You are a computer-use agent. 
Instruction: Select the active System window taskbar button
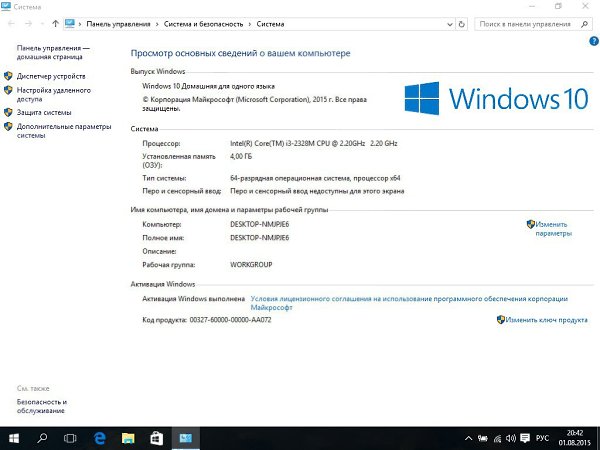pos(186,438)
